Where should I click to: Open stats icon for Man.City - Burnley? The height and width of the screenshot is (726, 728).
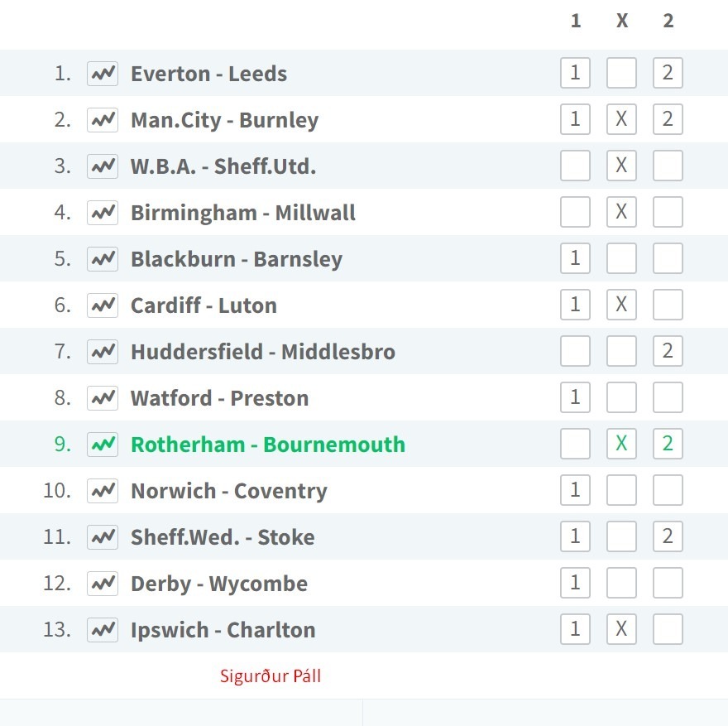[103, 120]
